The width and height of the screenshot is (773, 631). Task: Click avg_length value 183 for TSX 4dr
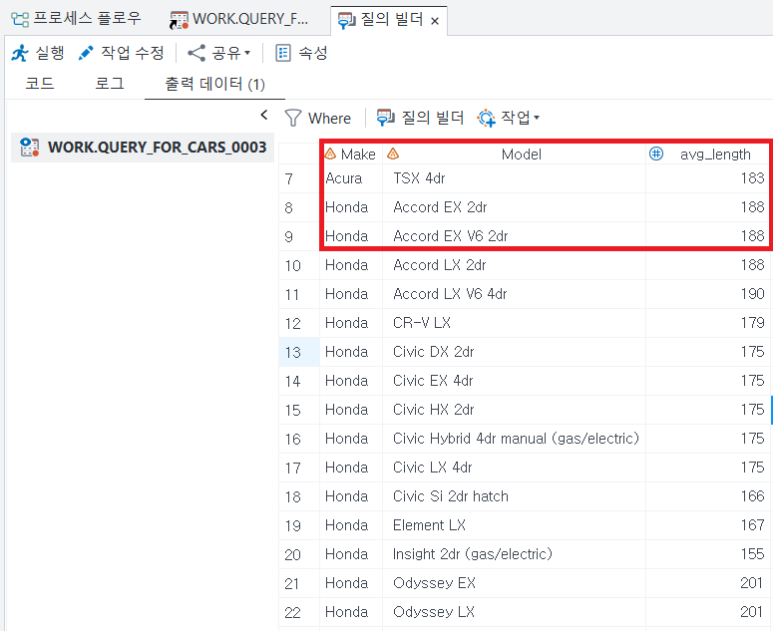click(x=707, y=178)
